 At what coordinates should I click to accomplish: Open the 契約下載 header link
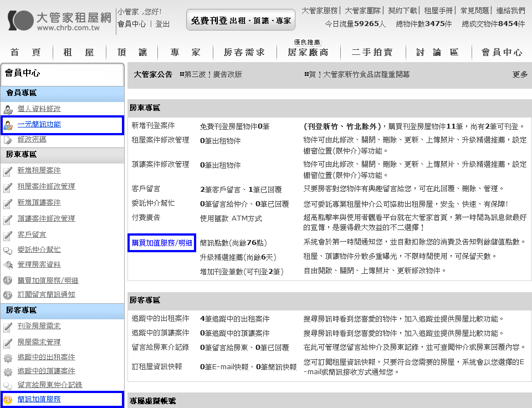pyautogui.click(x=402, y=11)
